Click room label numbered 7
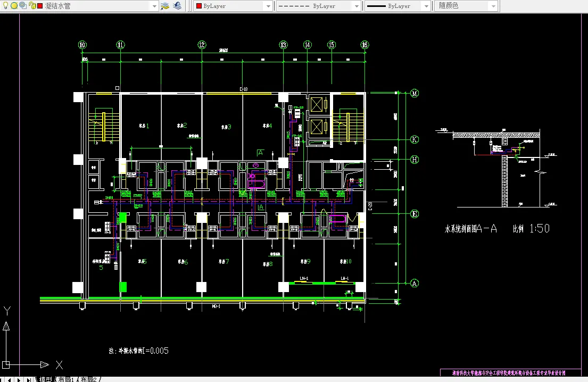 (224, 262)
